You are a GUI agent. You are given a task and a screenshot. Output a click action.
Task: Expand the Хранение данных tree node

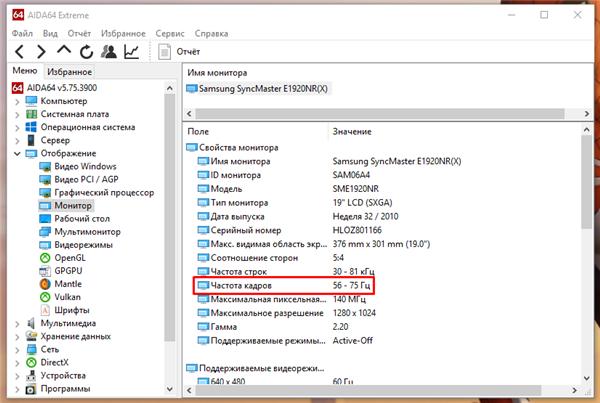[x=17, y=337]
